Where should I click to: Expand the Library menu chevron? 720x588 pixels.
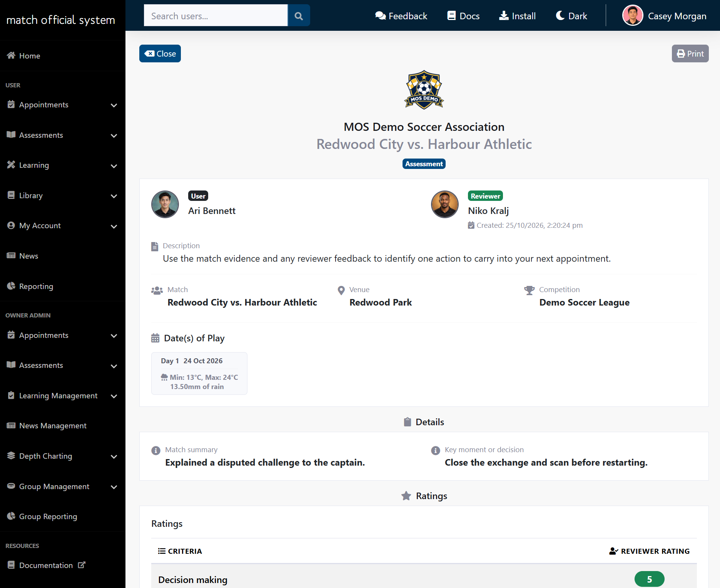pyautogui.click(x=114, y=196)
